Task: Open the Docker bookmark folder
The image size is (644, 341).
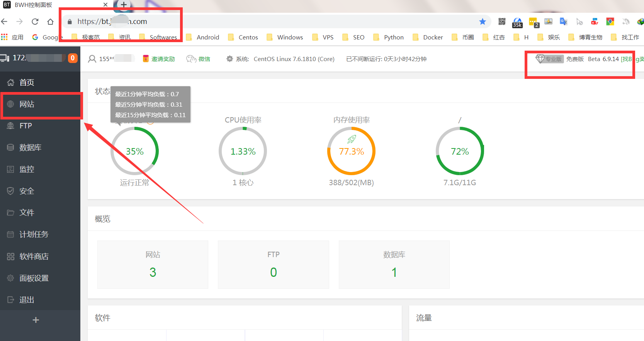Action: coord(428,37)
